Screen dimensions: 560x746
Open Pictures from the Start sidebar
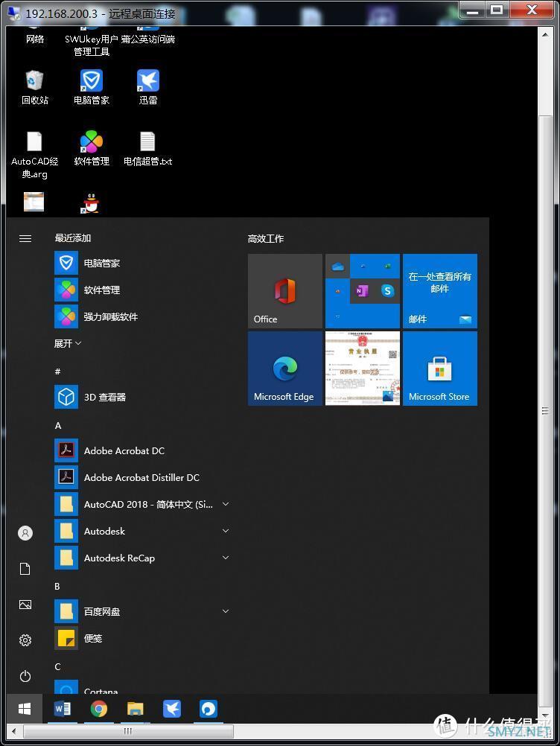(x=25, y=605)
